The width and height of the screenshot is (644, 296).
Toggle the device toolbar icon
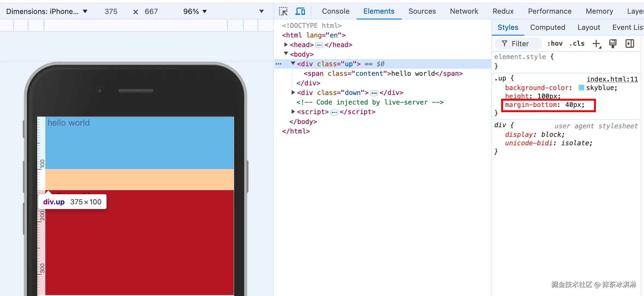pos(300,11)
